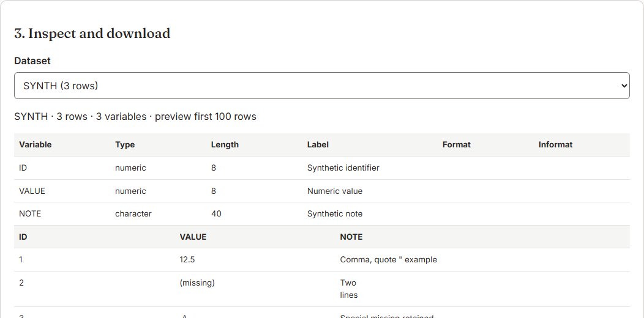
Task: Click the value '12.5' cell
Action: (x=187, y=260)
